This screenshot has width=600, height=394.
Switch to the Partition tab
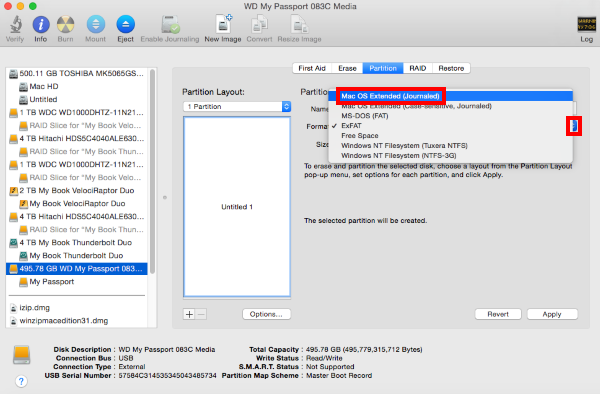pos(383,68)
